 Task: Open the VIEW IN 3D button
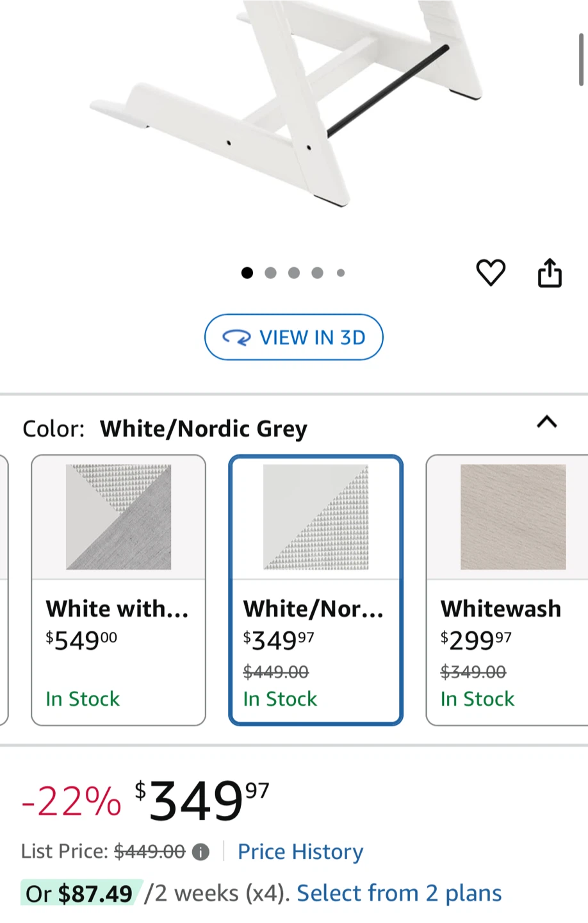294,337
